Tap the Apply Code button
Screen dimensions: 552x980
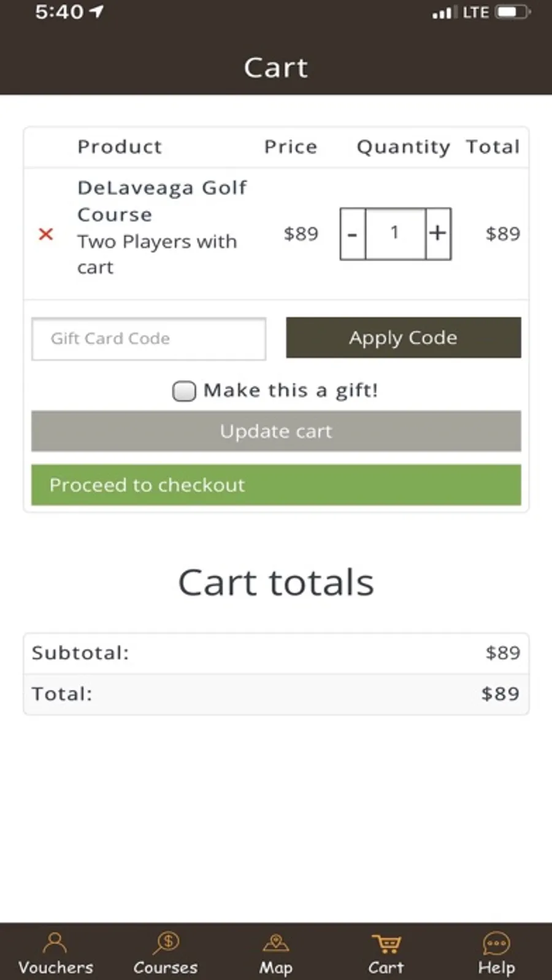404,337
